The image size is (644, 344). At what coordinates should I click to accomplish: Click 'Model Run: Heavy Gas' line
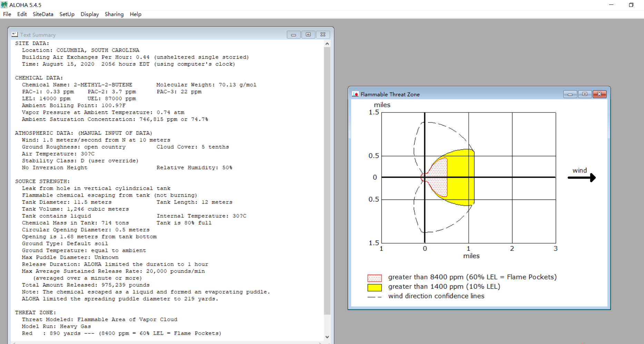pos(56,326)
